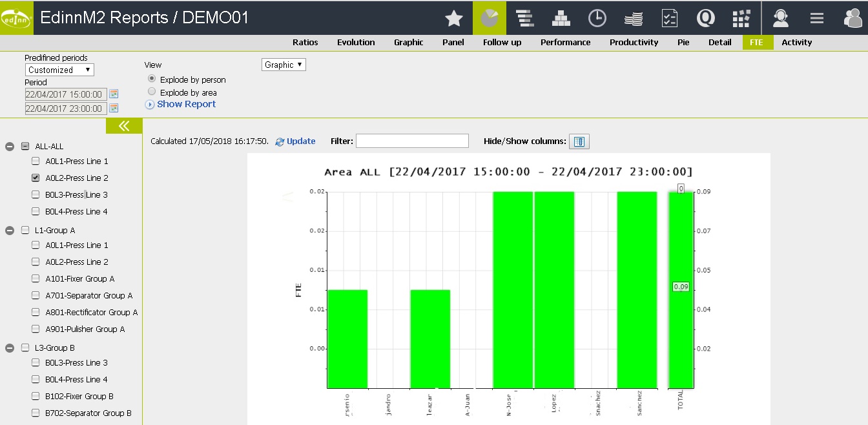Check A101-Fixer Group A checkbox
The image size is (868, 425).
click(x=36, y=278)
